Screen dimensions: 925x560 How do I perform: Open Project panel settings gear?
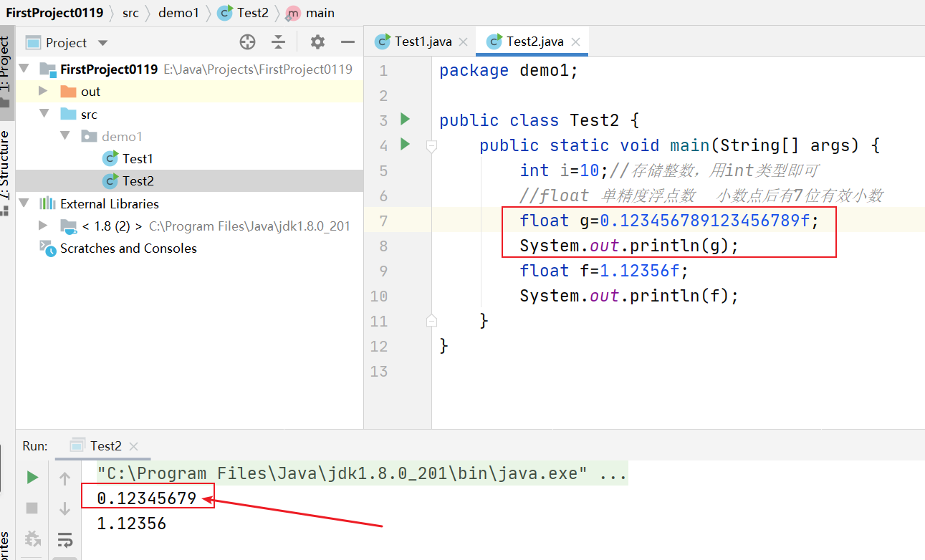pos(317,42)
